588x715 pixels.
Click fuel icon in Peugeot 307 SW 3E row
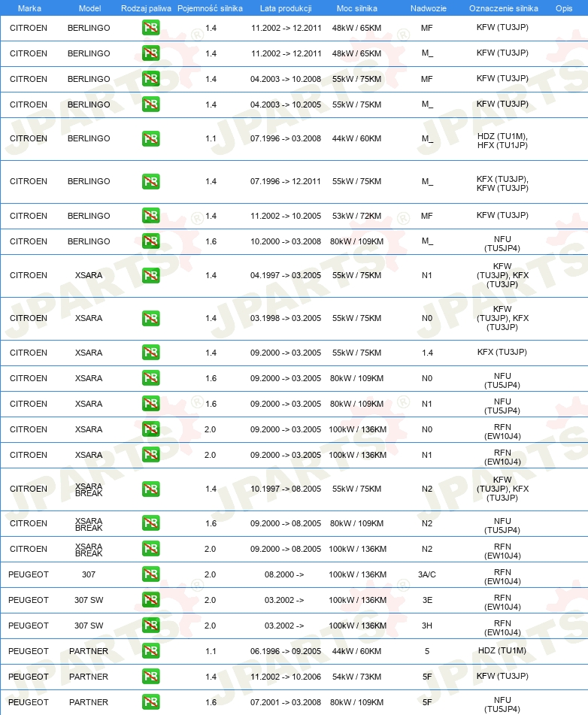pos(151,600)
